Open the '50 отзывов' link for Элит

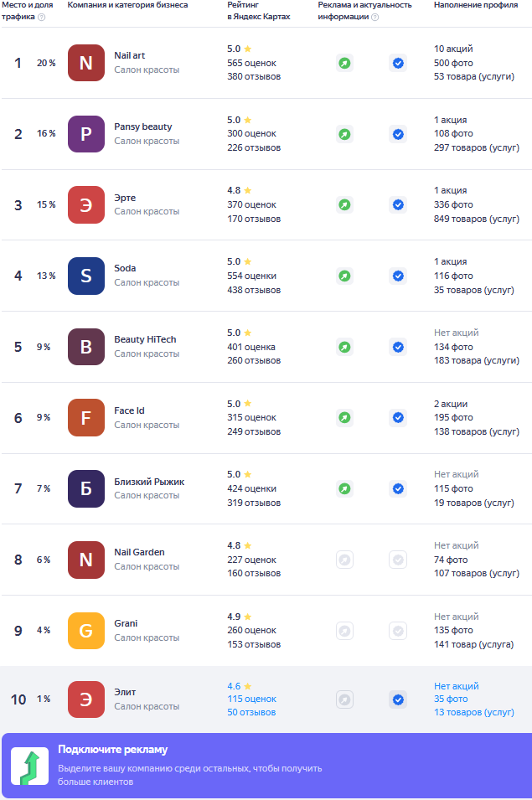[x=251, y=712]
